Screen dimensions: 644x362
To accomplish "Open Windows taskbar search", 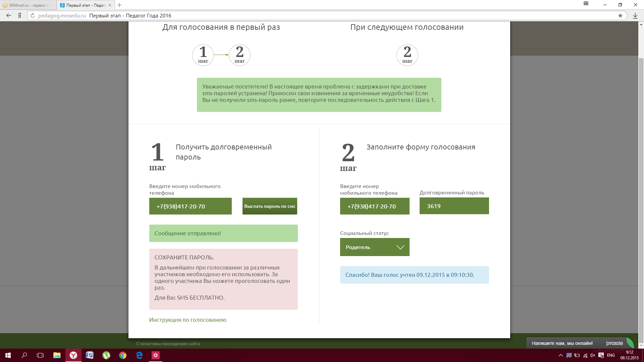I will [24, 355].
